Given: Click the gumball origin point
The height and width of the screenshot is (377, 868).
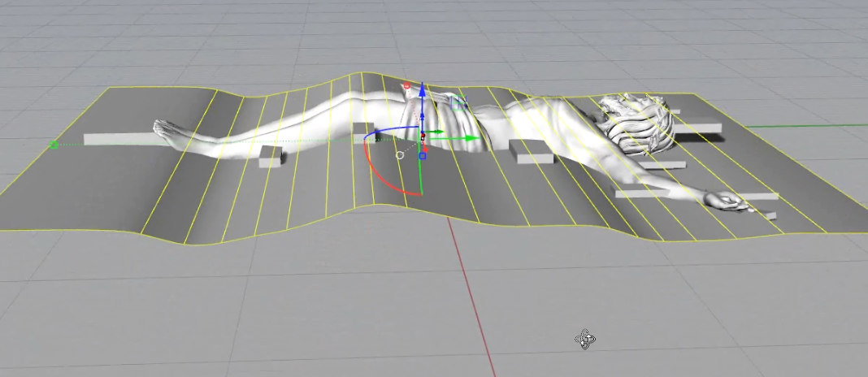Looking at the screenshot, I should [x=422, y=135].
